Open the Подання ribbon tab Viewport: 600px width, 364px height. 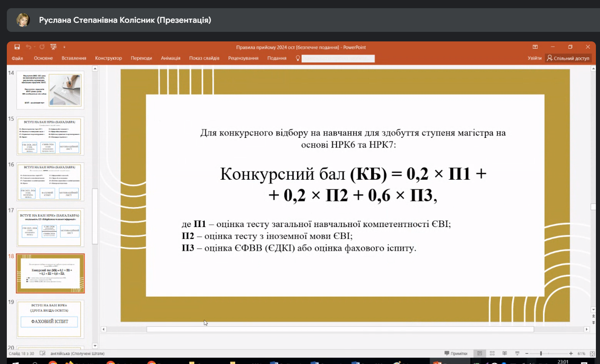click(x=277, y=58)
